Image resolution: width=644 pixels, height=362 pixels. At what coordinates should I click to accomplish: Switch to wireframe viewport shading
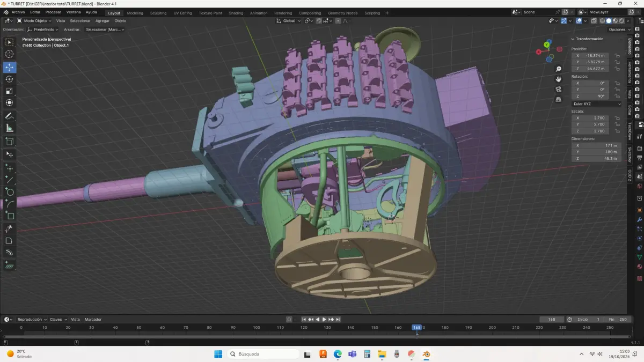pyautogui.click(x=602, y=21)
